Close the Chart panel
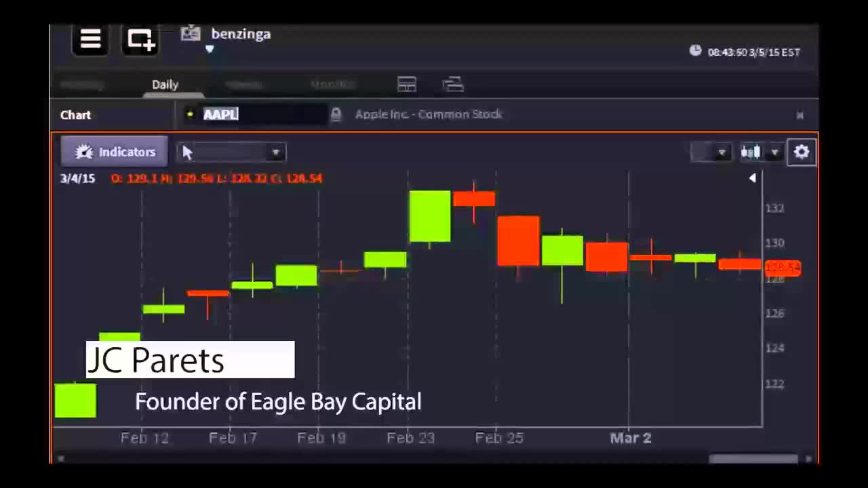Image resolution: width=868 pixels, height=488 pixels. [x=800, y=115]
